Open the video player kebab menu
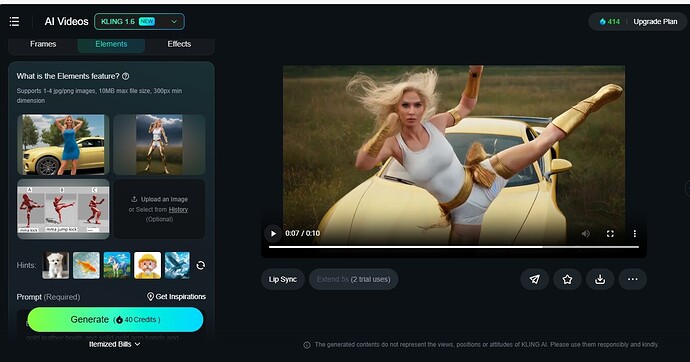690x362 pixels. click(x=635, y=234)
